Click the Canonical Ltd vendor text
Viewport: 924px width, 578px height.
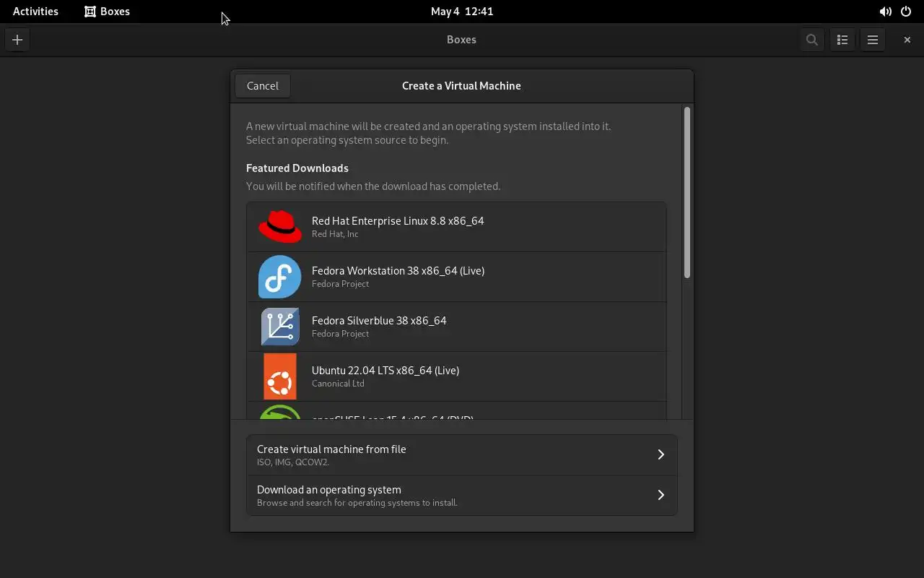click(338, 384)
